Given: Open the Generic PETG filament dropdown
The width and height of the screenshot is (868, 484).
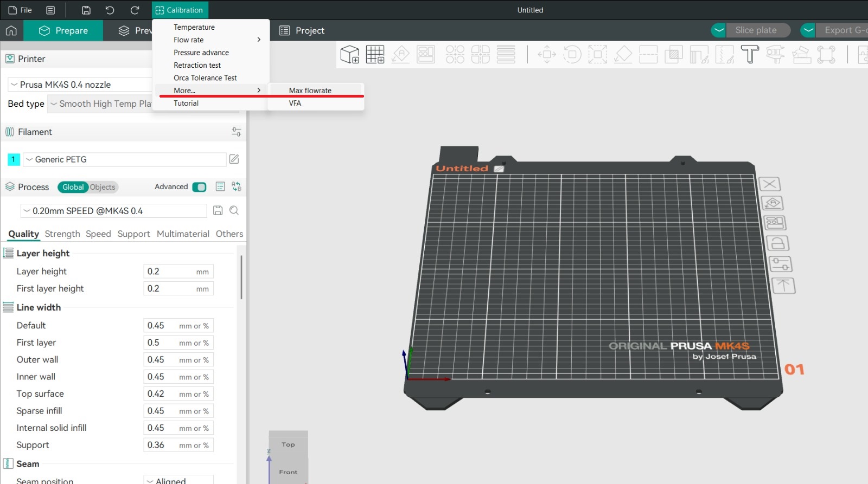Looking at the screenshot, I should coord(124,159).
